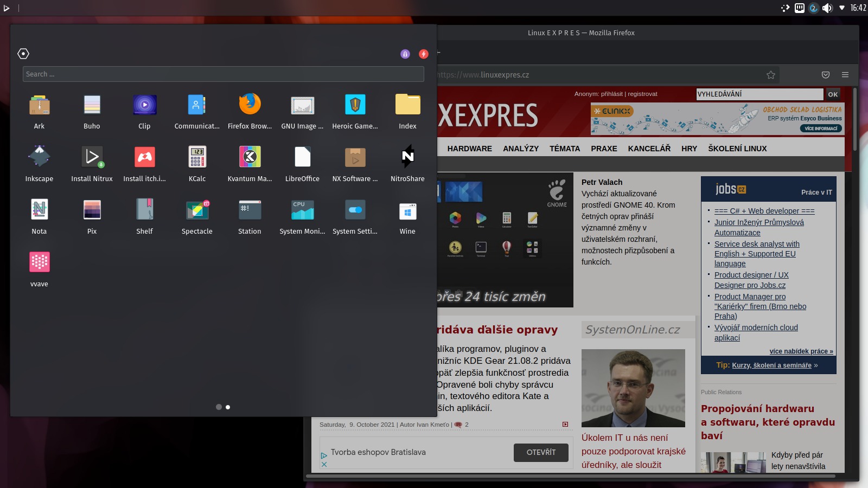The width and height of the screenshot is (868, 488).
Task: Open the Firefox hamburger menu
Action: click(845, 75)
